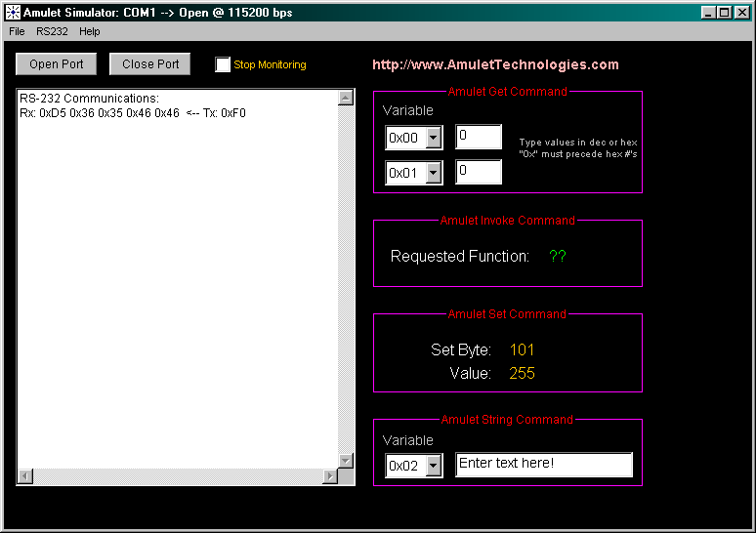This screenshot has width=756, height=533.
Task: Click the 'Type values in dec or hex' hint
Action: (578, 143)
